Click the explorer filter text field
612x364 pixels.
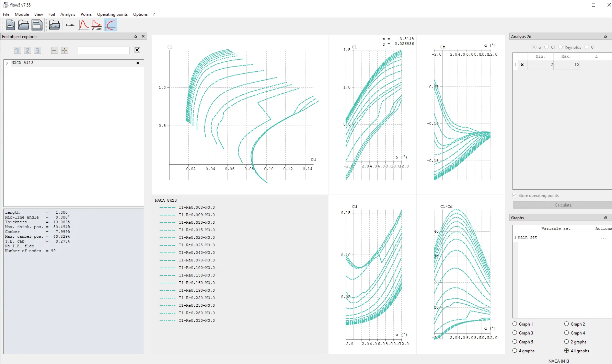(x=104, y=50)
